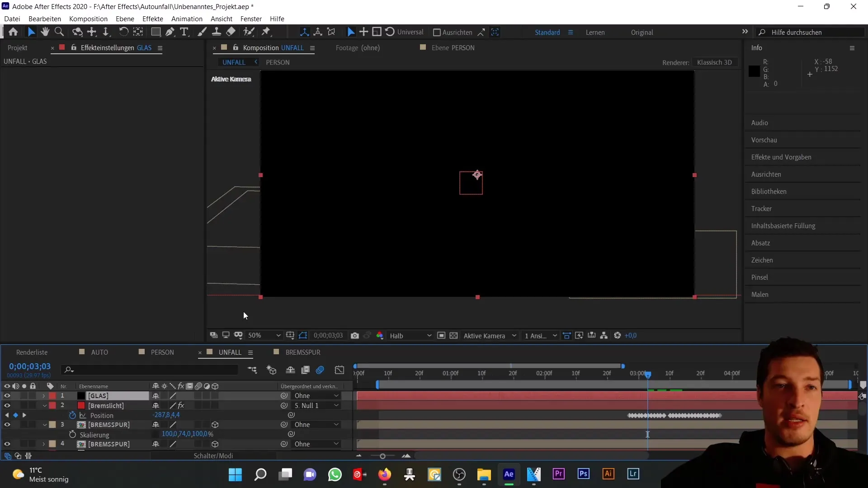Hide BREMSSPUR layer 3 visibility
The height and width of the screenshot is (488, 868).
pos(7,425)
